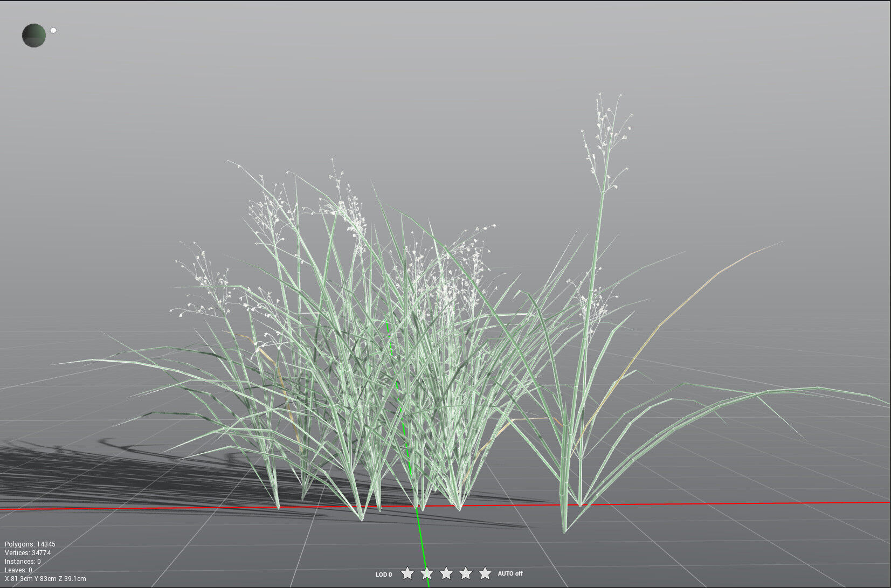
Task: Click the Polygons: 14345 readout
Action: [x=30, y=544]
